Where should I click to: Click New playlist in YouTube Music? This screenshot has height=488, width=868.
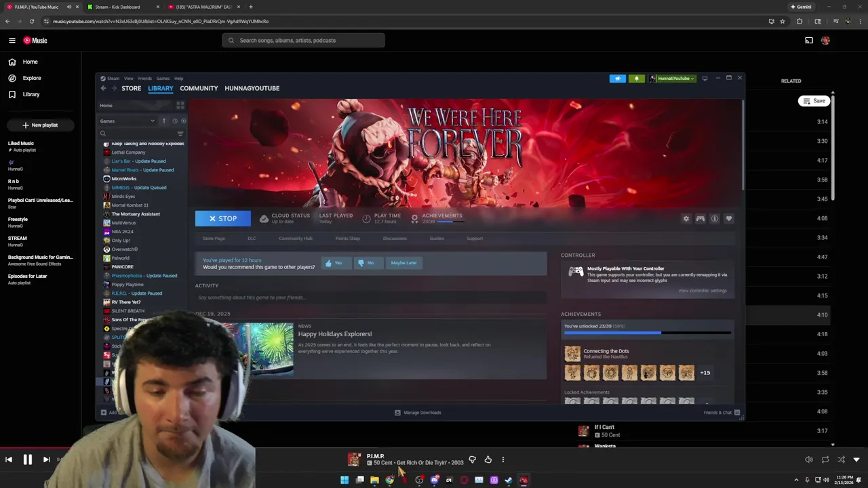[x=40, y=125]
